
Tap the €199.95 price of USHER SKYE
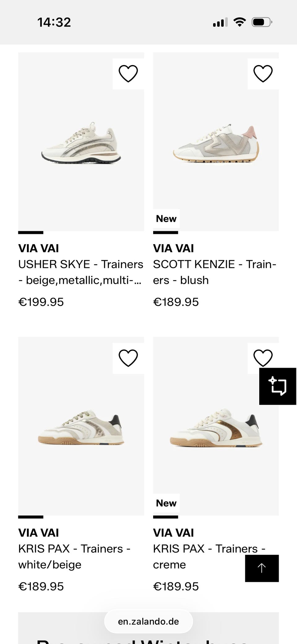[41, 302]
